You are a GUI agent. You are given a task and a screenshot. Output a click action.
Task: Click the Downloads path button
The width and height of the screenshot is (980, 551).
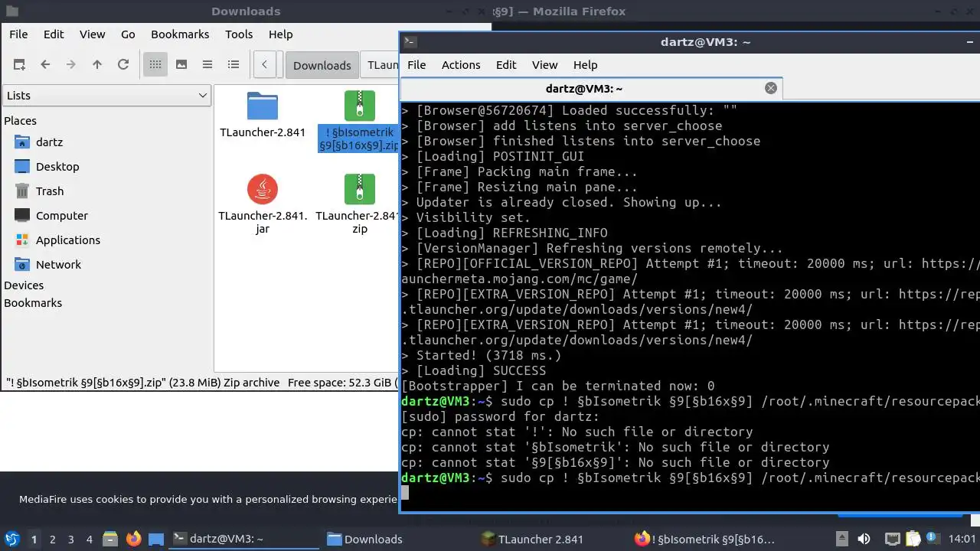point(322,65)
